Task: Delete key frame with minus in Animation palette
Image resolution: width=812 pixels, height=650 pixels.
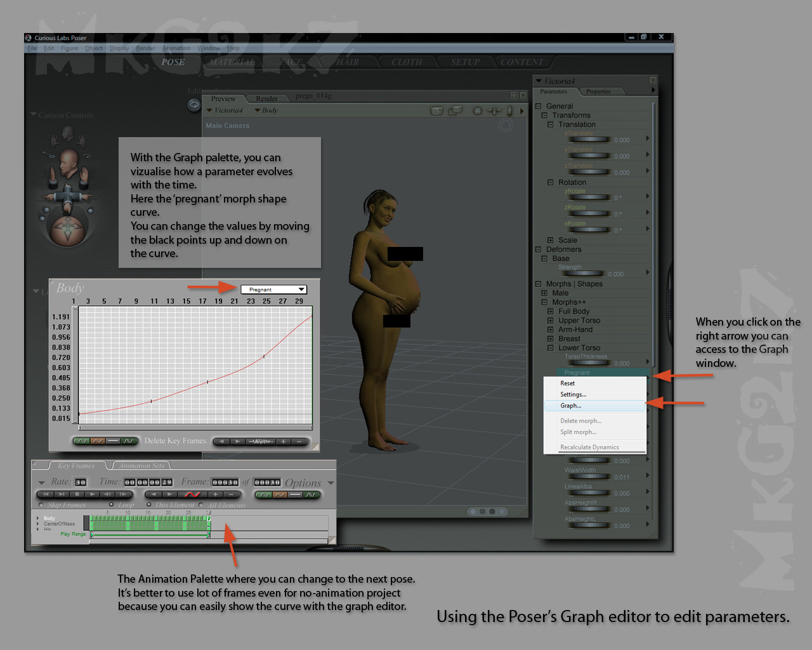Action: pos(232,494)
